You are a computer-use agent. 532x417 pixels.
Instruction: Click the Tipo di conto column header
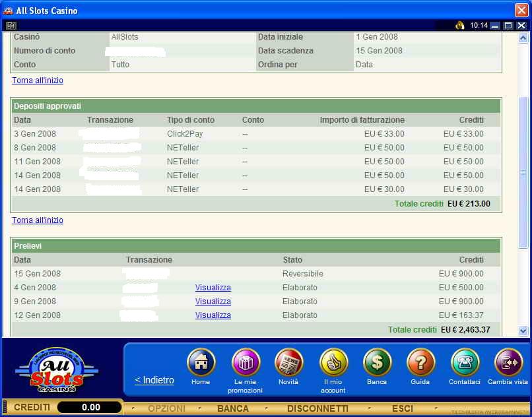(x=191, y=120)
